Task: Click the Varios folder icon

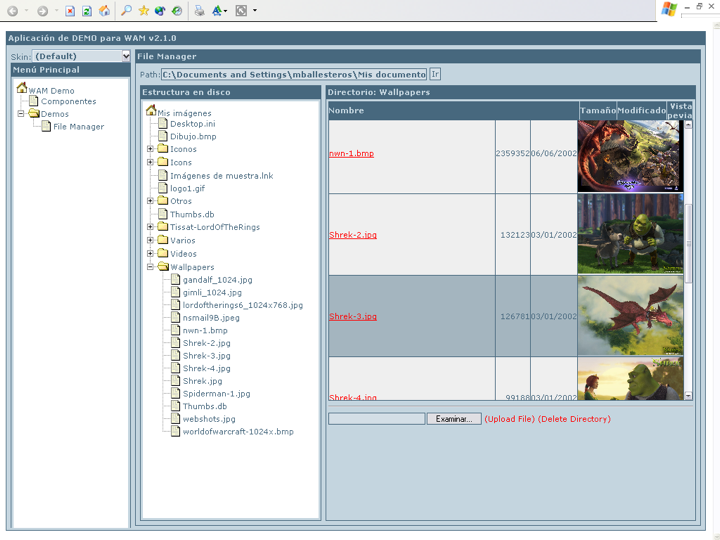Action: [163, 240]
